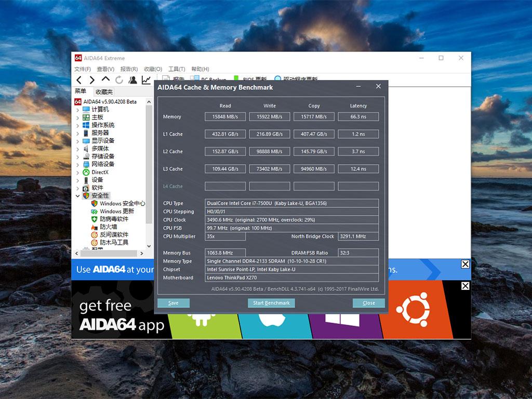Image resolution: width=532 pixels, height=399 pixels.
Task: Click the AIDA64 v5.90.4208 Beta root node
Action: 110,101
